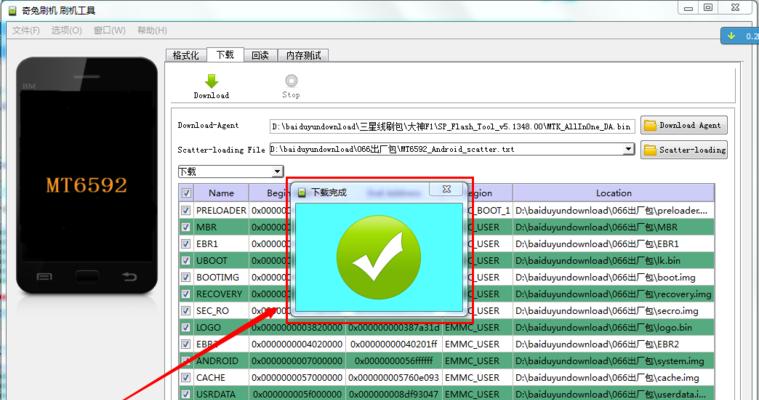
Task: Click the preloader location path cell
Action: pos(613,210)
